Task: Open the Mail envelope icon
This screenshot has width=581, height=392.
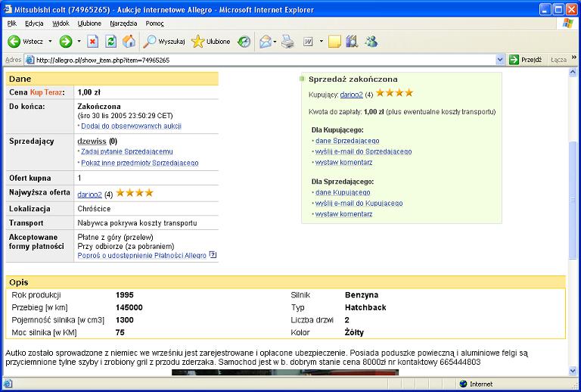Action: pos(266,42)
